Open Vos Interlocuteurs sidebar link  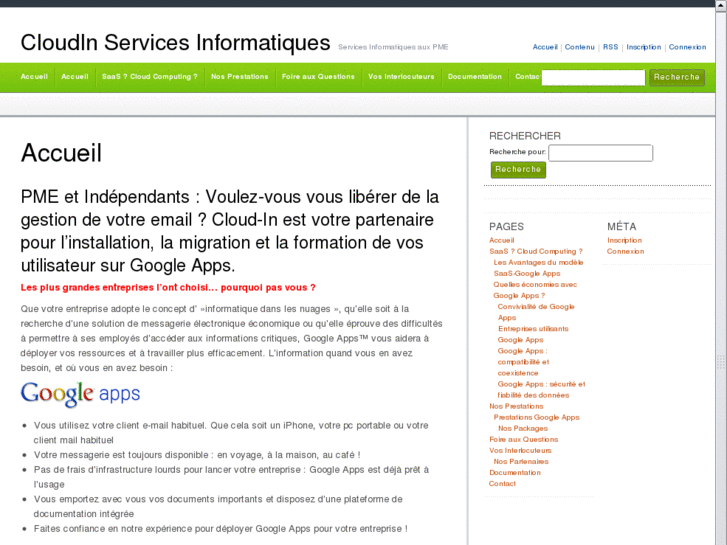point(520,450)
